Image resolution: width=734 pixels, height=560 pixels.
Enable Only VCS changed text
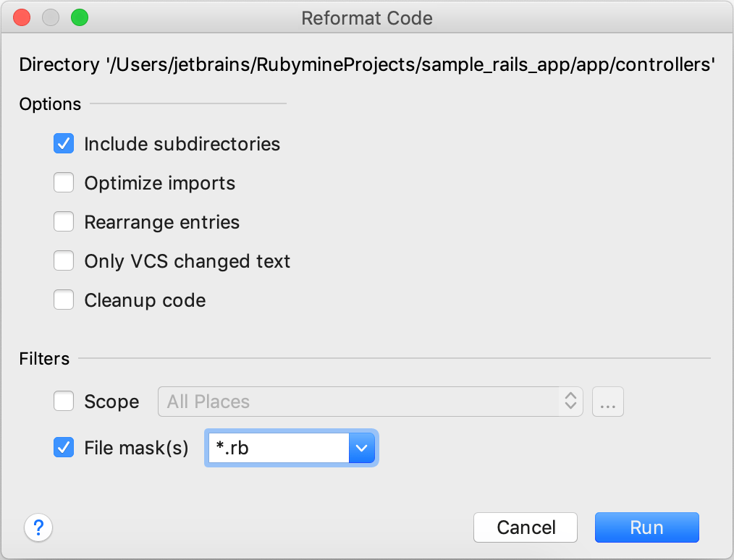click(64, 260)
